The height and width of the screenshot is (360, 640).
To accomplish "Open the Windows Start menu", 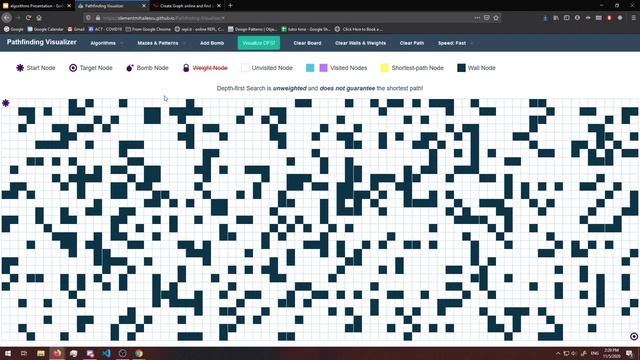I will coord(7,353).
